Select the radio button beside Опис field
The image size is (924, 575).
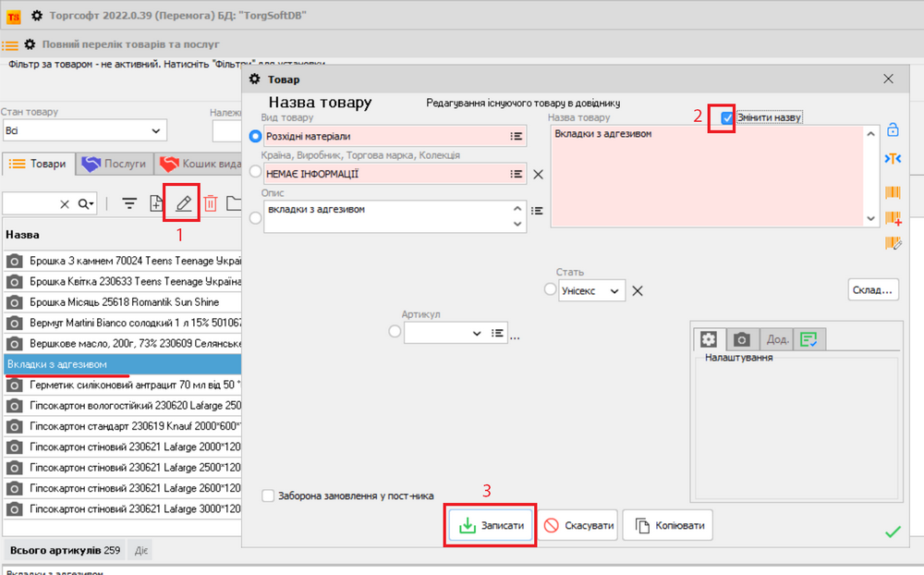pyautogui.click(x=255, y=217)
